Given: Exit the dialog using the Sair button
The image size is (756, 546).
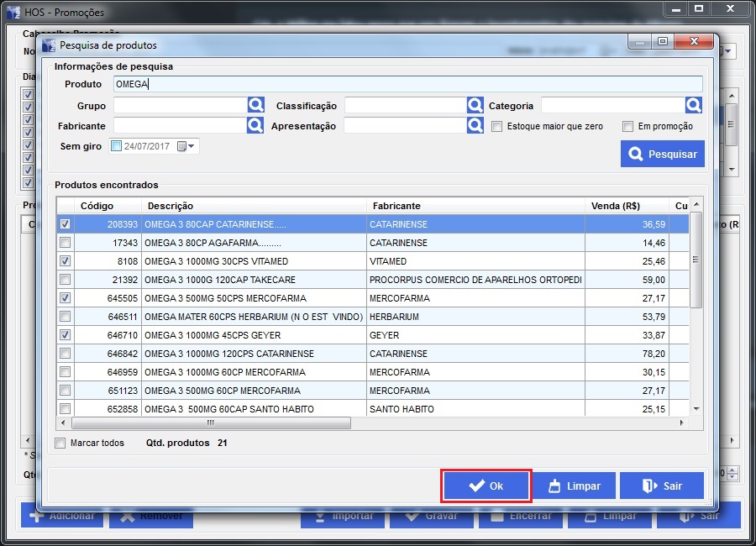Looking at the screenshot, I should (x=662, y=486).
